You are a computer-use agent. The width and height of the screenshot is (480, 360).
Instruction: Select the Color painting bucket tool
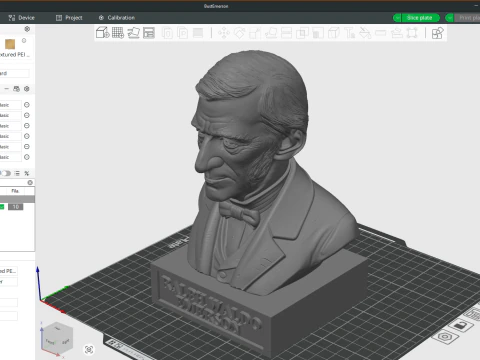pos(365,33)
